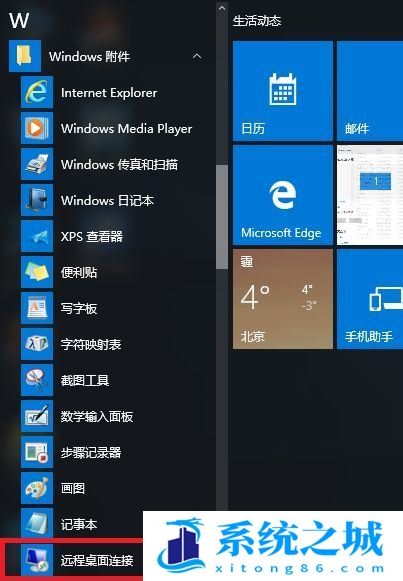The width and height of the screenshot is (403, 581).
Task: Click the 记事本 label
Action: [x=79, y=524]
